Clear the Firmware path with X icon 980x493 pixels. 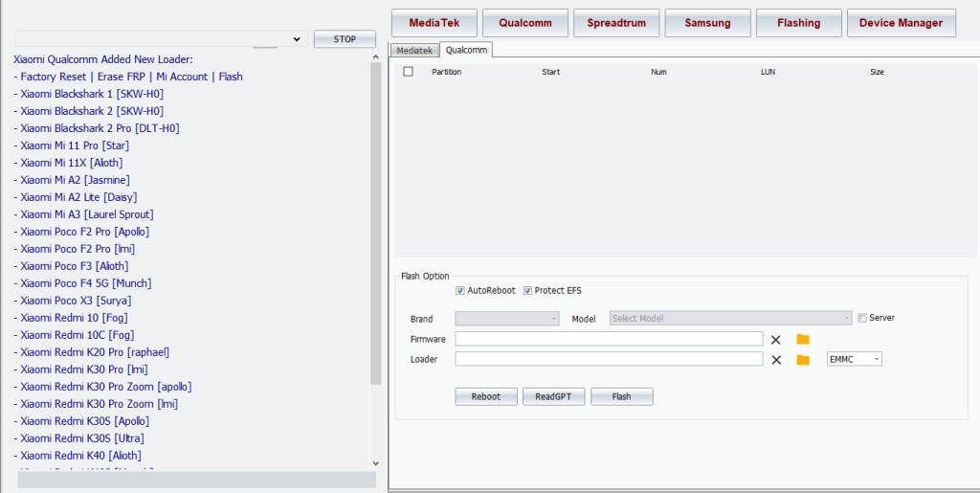(x=776, y=339)
